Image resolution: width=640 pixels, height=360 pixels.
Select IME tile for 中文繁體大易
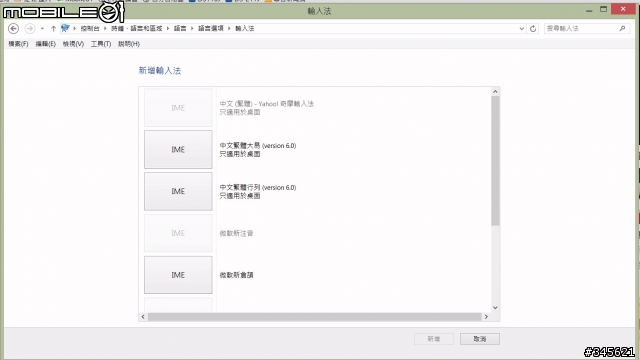click(178, 149)
